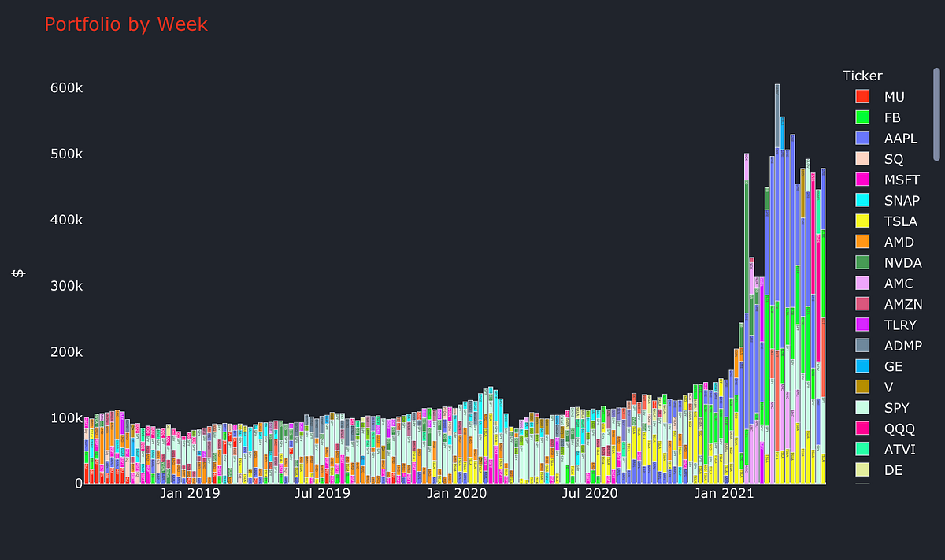
Task: Select the Ticker legend header
Action: click(x=862, y=75)
